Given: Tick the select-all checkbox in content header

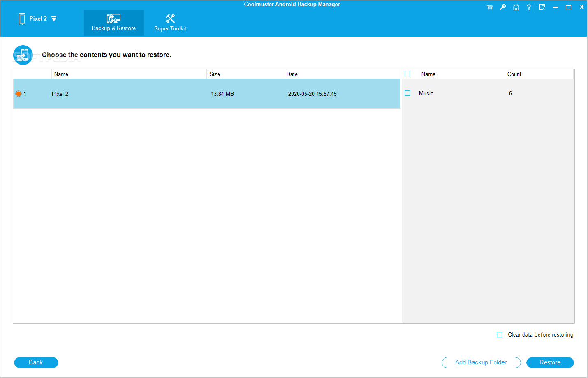Looking at the screenshot, I should point(407,74).
